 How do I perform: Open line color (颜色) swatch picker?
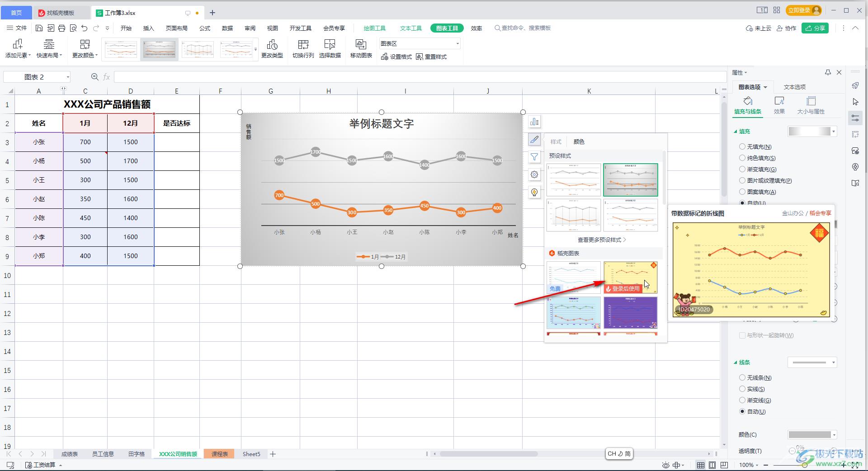tap(812, 434)
